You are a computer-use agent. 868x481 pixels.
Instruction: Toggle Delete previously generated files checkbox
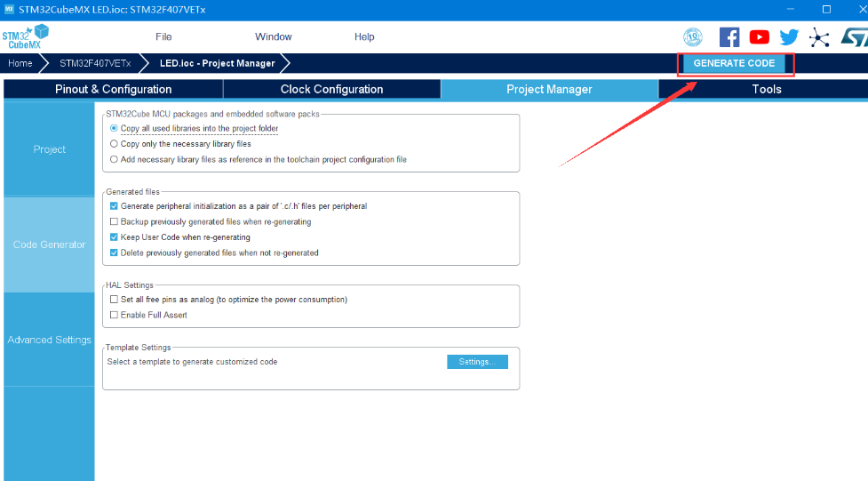(x=114, y=253)
